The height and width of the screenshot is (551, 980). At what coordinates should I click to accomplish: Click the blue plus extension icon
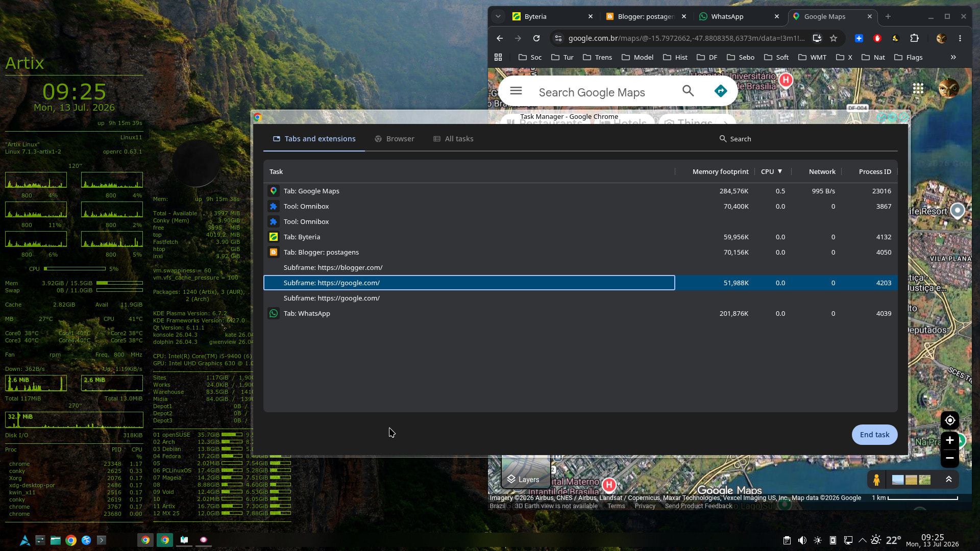(x=859, y=38)
